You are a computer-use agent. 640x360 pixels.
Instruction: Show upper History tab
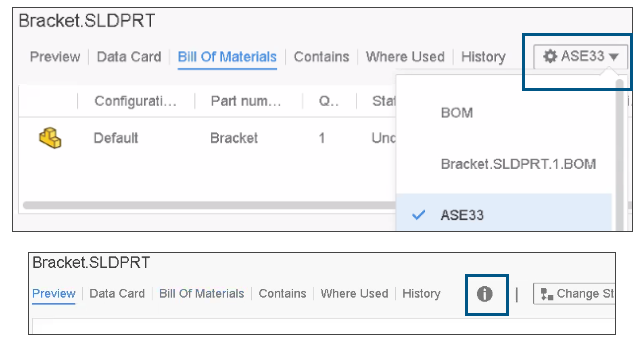(483, 57)
